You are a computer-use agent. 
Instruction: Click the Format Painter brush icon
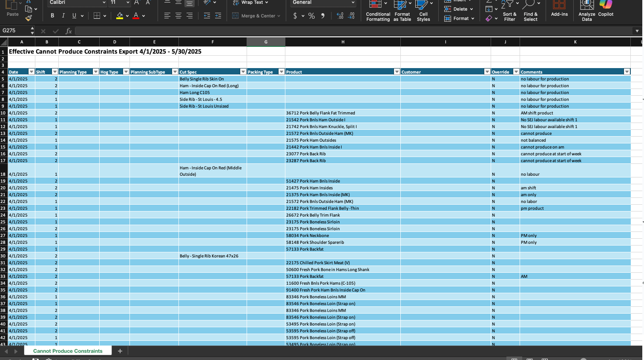29,18
